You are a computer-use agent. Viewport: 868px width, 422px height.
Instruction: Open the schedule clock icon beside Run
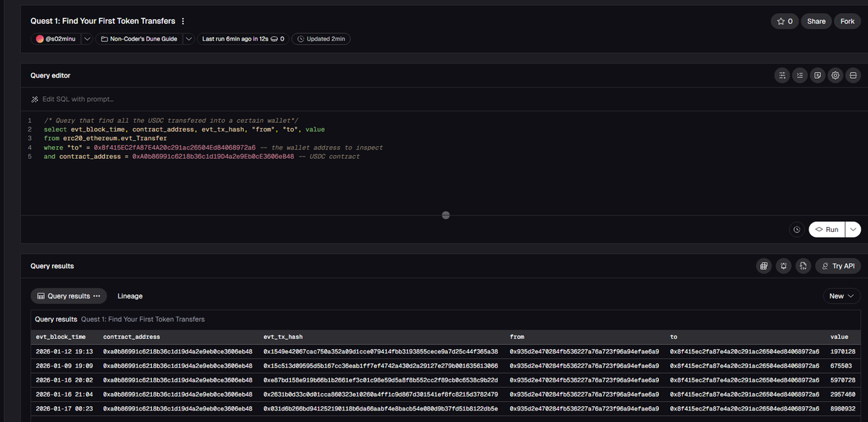pyautogui.click(x=796, y=229)
